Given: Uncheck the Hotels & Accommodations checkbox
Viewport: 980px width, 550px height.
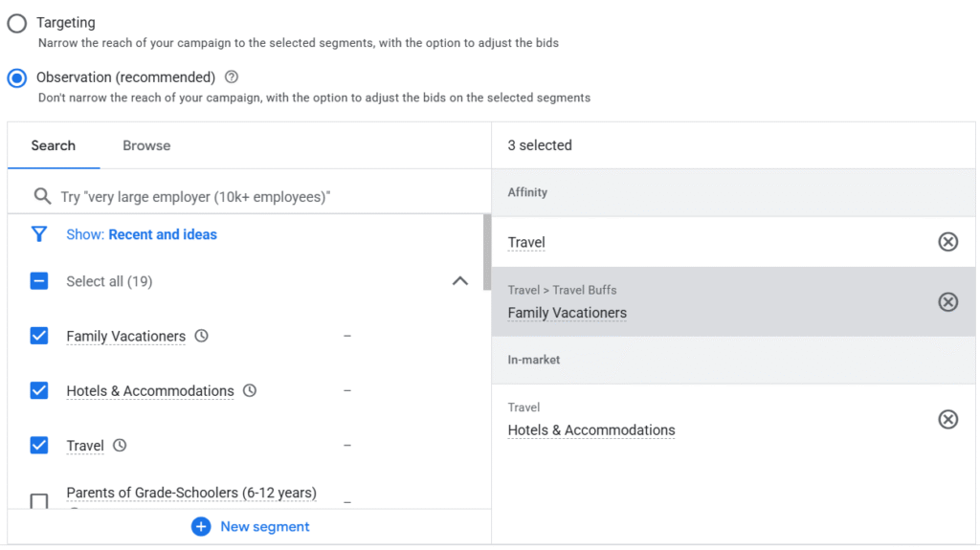Looking at the screenshot, I should pos(39,390).
